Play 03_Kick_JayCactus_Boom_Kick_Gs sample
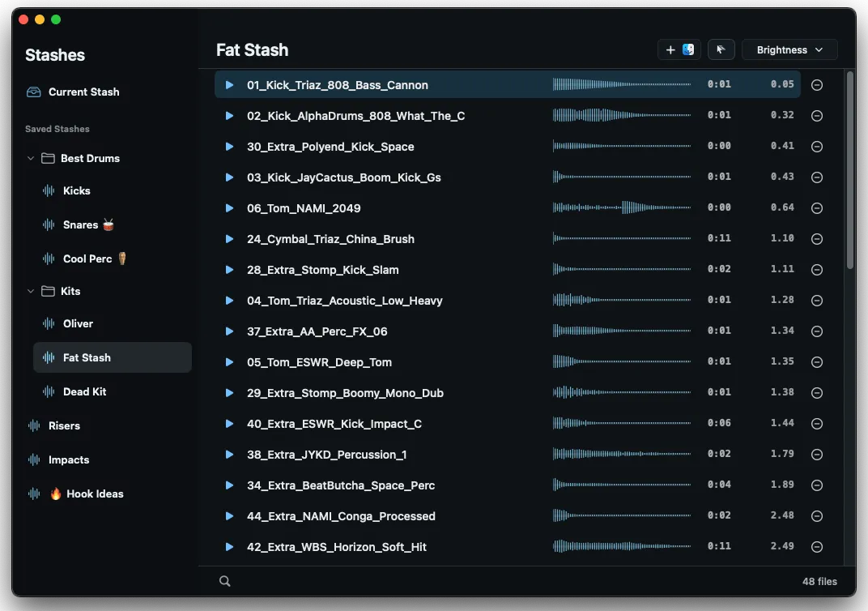 [229, 177]
